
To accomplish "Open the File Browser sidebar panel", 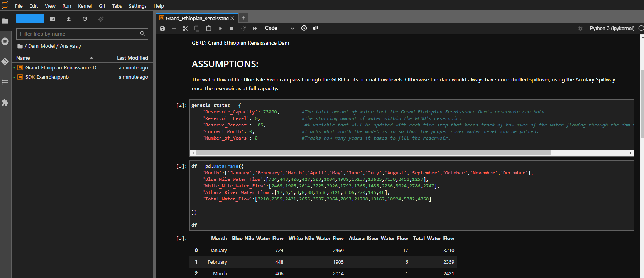I will 5,21.
